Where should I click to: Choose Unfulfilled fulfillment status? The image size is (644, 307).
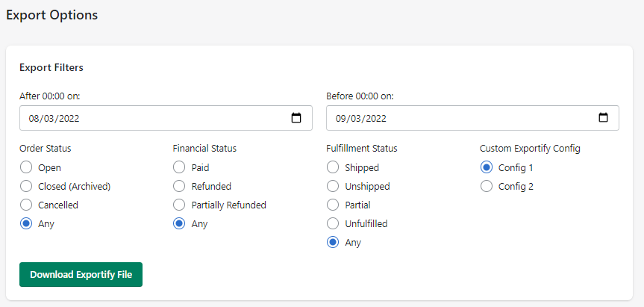(333, 223)
